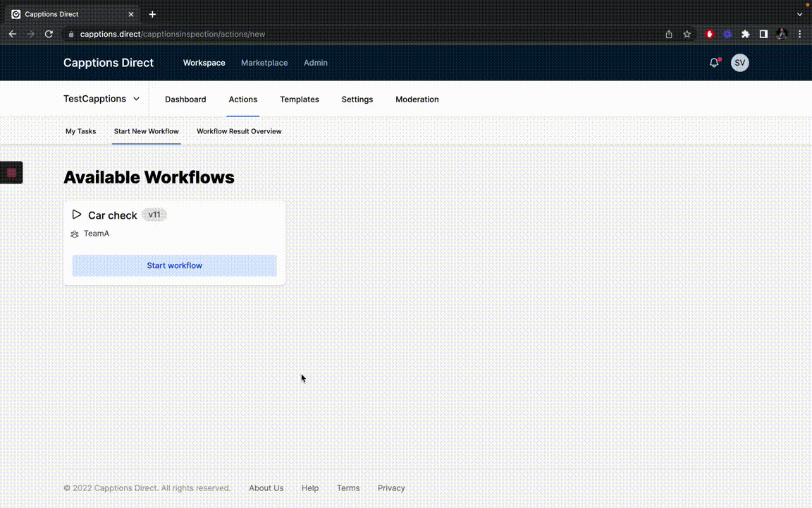The height and width of the screenshot is (508, 812).
Task: Go back using browser back arrow
Action: coord(13,34)
